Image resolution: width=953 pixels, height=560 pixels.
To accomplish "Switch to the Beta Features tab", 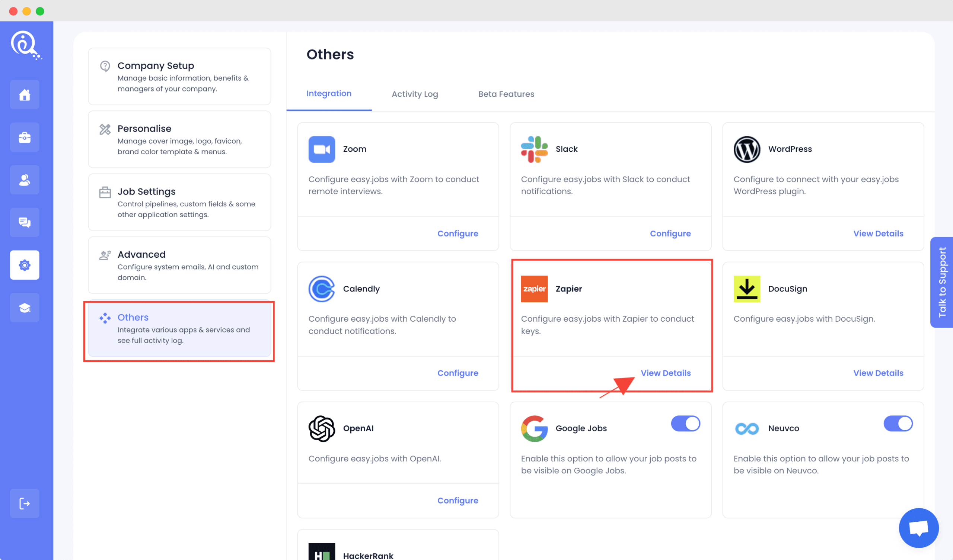I will click(x=506, y=94).
